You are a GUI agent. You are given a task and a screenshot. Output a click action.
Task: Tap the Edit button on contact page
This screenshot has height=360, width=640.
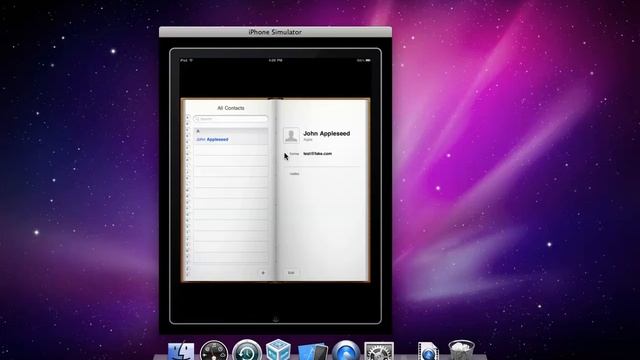291,272
